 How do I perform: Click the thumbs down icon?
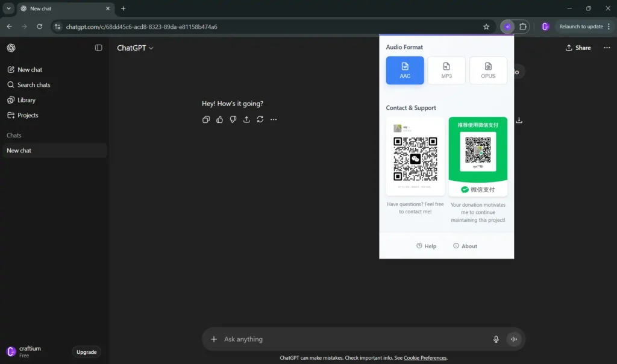pos(233,119)
